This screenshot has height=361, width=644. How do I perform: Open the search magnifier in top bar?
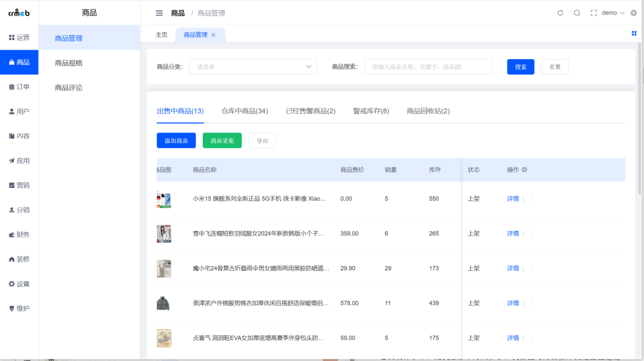(x=575, y=13)
